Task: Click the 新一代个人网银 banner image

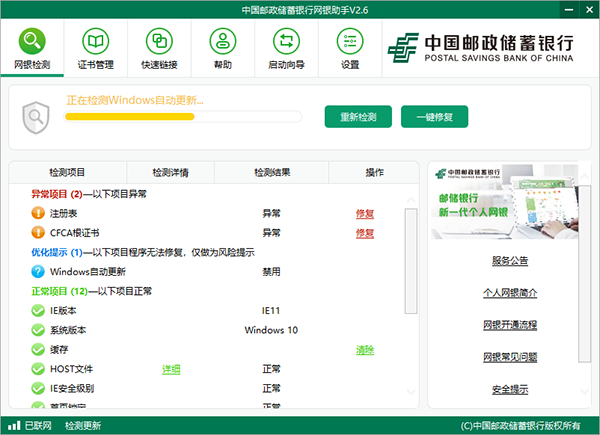Action: (x=504, y=202)
